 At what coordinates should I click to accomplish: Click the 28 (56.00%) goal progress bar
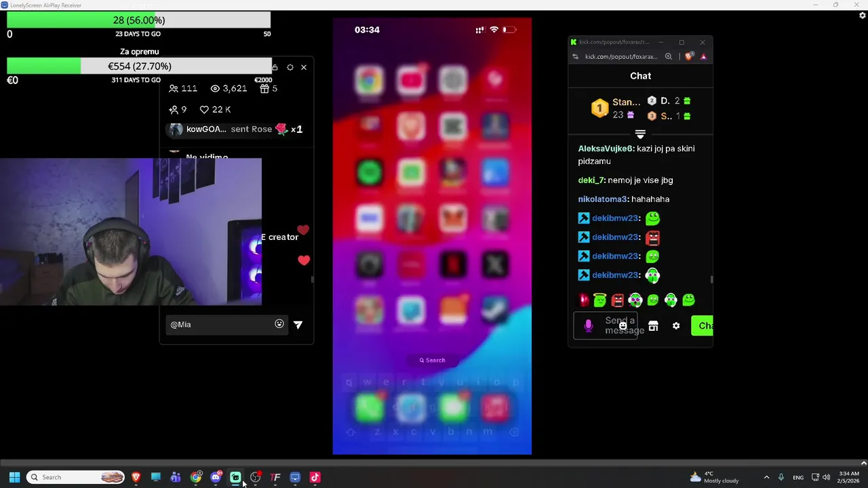tap(138, 20)
